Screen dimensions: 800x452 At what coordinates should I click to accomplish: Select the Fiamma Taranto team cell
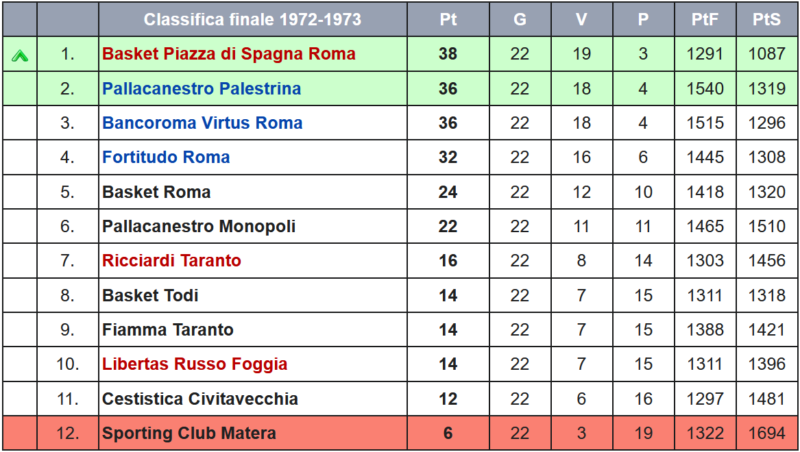point(253,330)
